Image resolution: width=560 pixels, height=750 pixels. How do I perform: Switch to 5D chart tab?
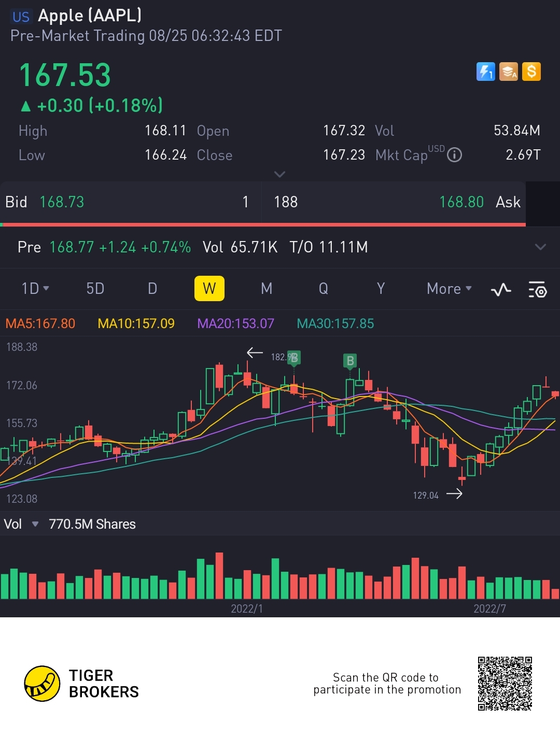coord(95,289)
